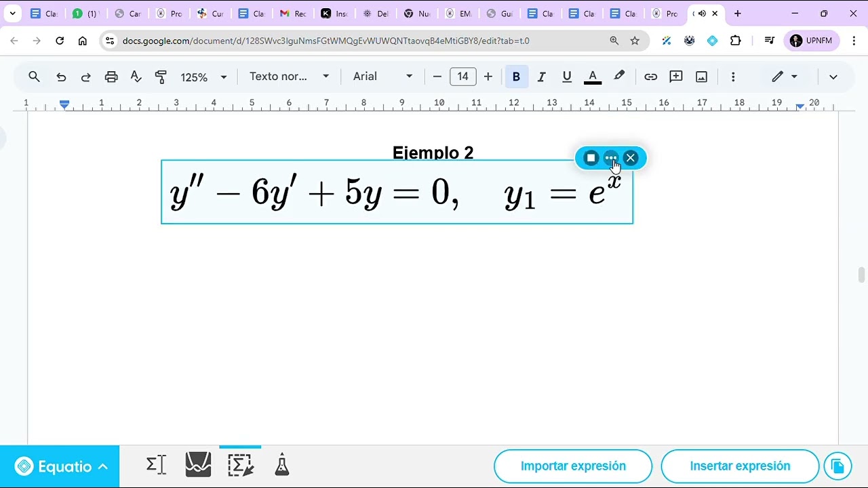Close the active browser tab

715,14
